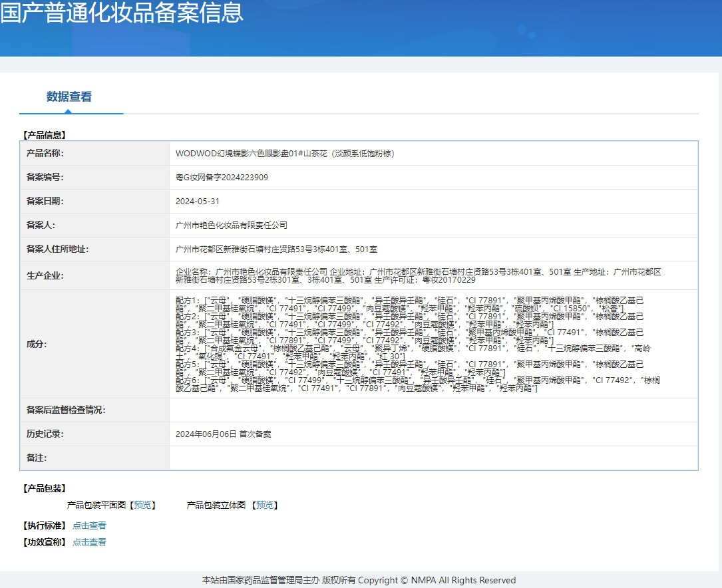Click the page title 国产普通化妆品备案信息
The image size is (722, 588).
[122, 13]
